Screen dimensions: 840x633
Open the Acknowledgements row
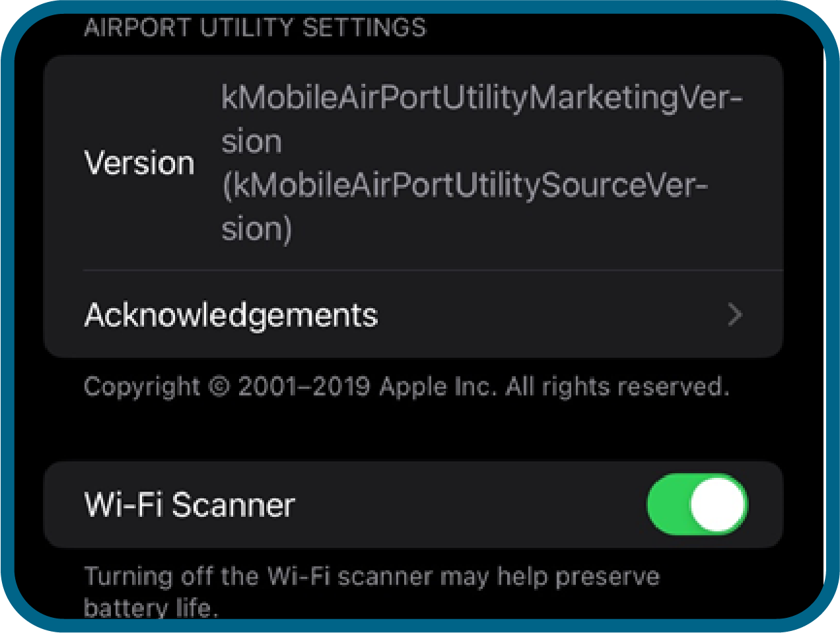413,315
